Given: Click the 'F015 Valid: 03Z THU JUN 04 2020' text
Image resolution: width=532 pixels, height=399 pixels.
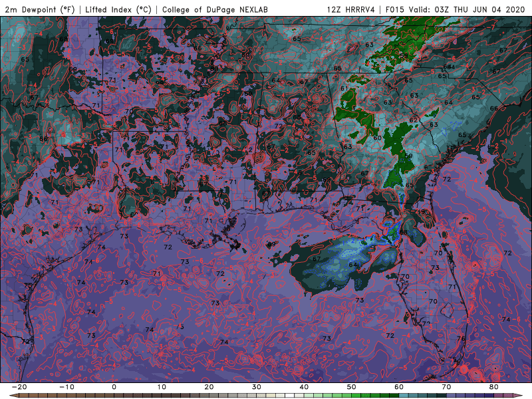Looking at the screenshot, I should click(x=456, y=9).
